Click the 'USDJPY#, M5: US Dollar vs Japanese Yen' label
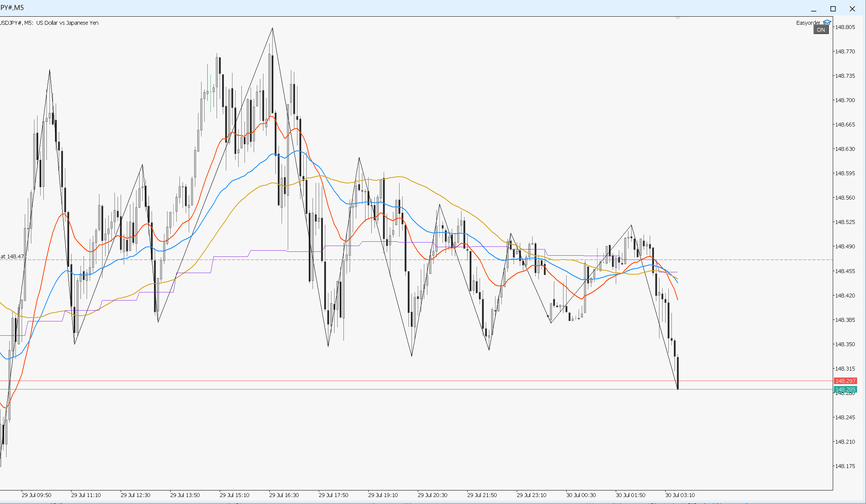Image resolution: width=866 pixels, height=504 pixels. (49, 23)
